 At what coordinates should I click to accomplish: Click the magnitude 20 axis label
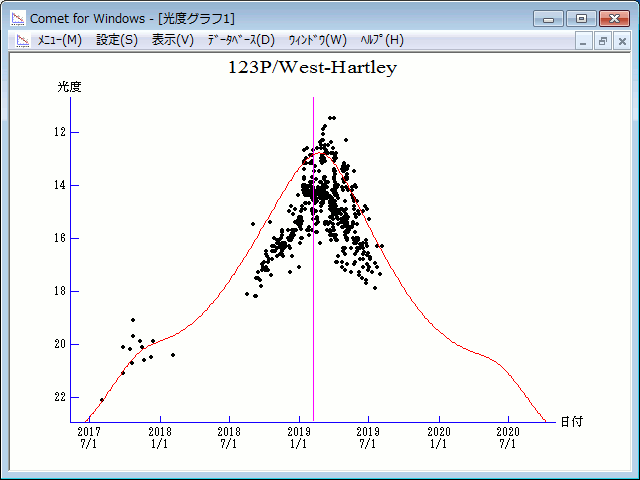60,344
